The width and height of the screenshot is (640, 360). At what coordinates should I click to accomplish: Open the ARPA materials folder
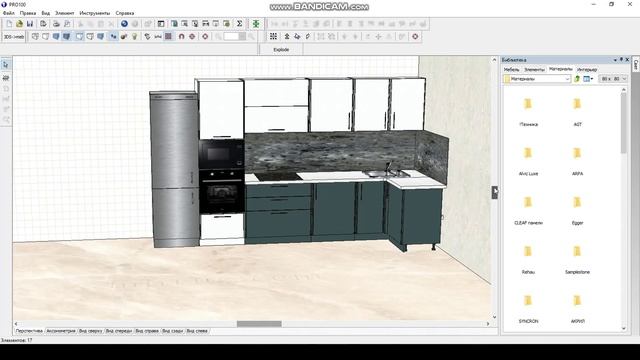point(577,160)
